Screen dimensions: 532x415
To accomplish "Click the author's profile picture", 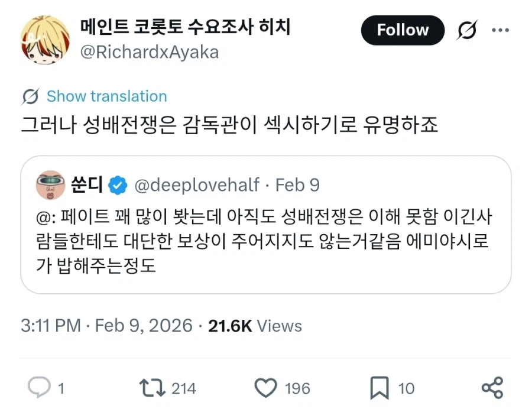I will 44,40.
